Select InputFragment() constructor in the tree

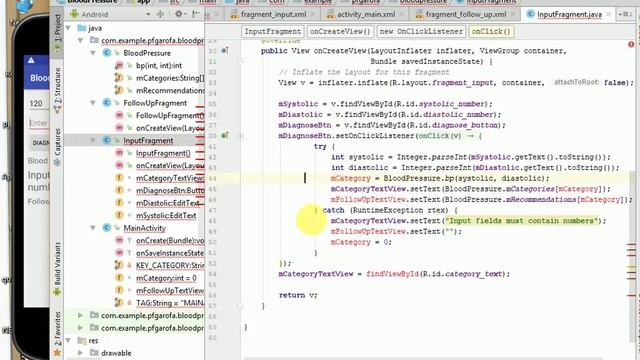[163, 153]
